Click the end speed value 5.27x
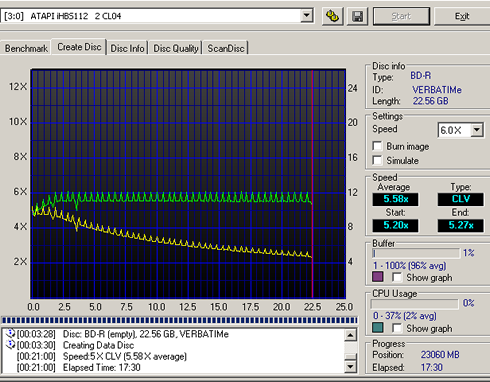 point(461,225)
